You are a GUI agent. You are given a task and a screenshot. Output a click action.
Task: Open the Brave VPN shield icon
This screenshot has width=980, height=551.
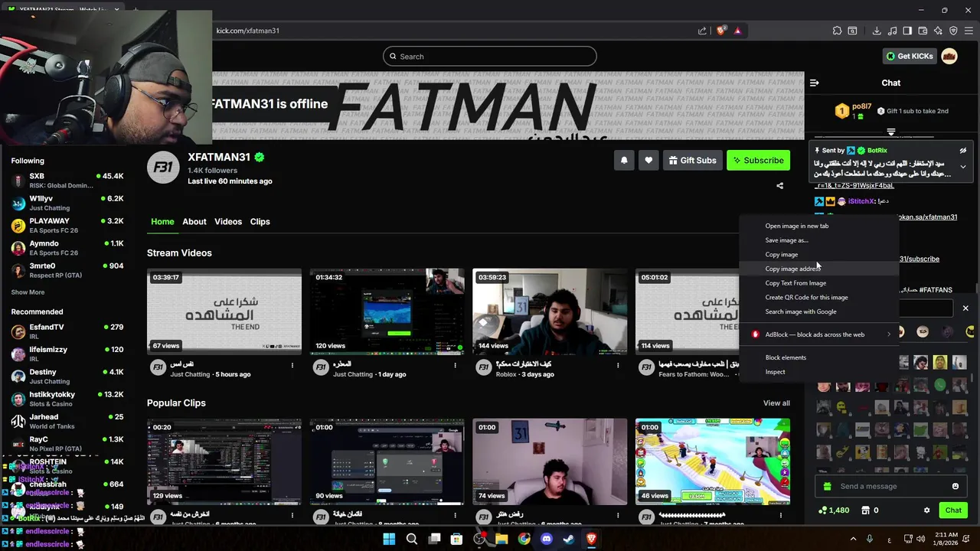(x=953, y=31)
